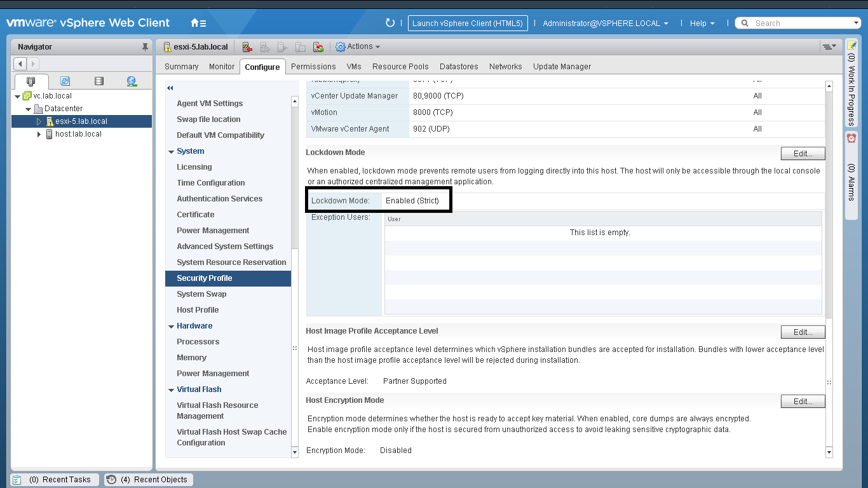Image resolution: width=868 pixels, height=488 pixels.
Task: Open the Actions dropdown menu
Action: coord(358,47)
